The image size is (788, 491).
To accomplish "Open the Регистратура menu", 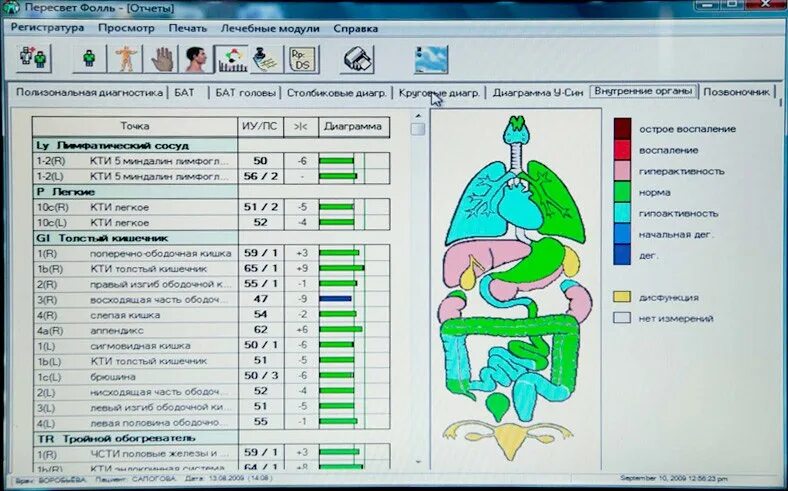I will tap(47, 28).
